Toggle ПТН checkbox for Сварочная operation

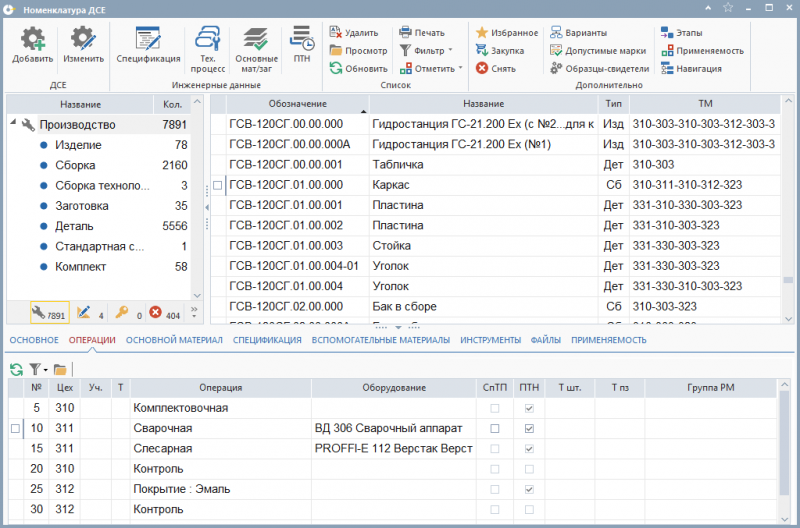pyautogui.click(x=529, y=428)
